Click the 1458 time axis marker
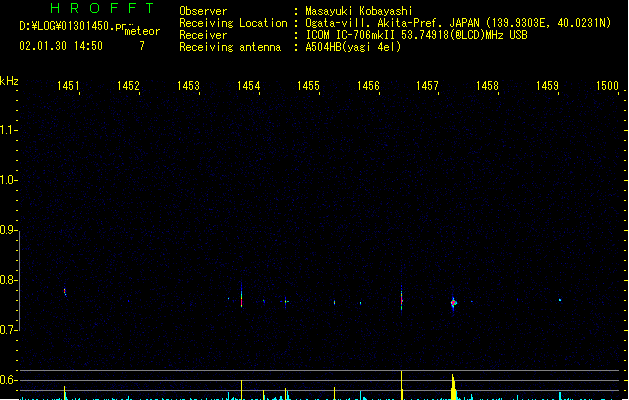The height and width of the screenshot is (400, 629). (487, 85)
